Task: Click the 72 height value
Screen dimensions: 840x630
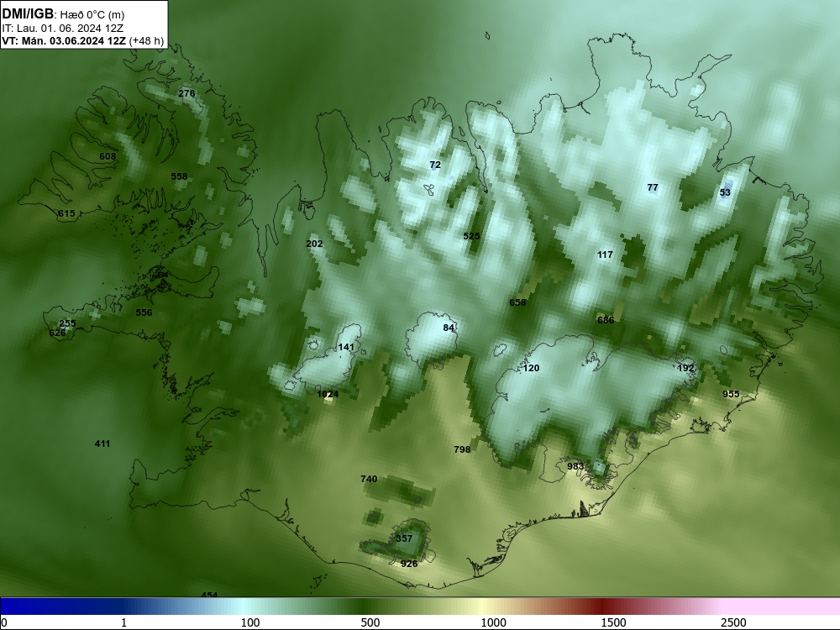Action: coord(435,165)
